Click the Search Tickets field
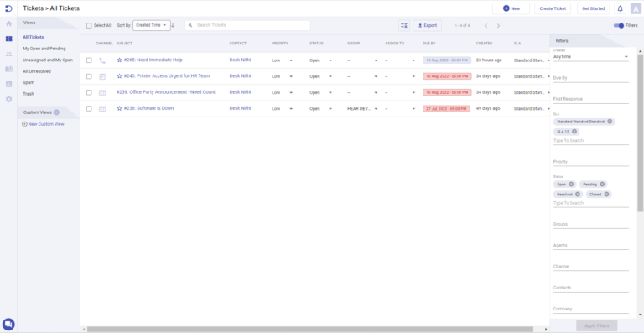 [x=247, y=25]
